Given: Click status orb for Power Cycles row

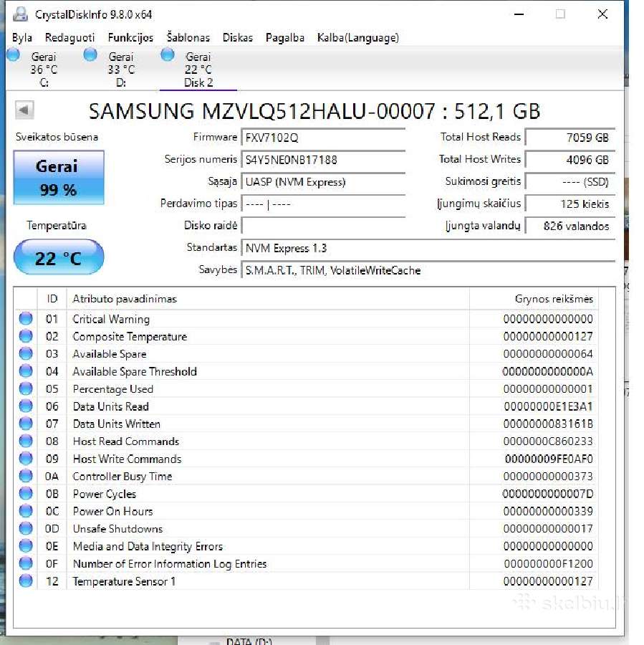Looking at the screenshot, I should pos(26,493).
